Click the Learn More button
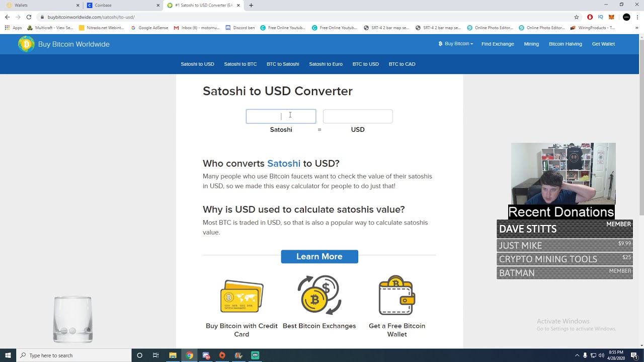This screenshot has width=644, height=362. (x=319, y=256)
